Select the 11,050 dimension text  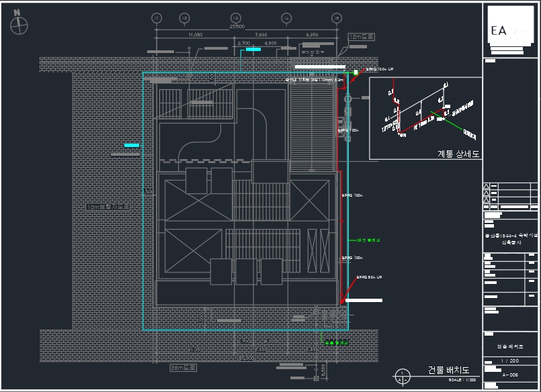pyautogui.click(x=196, y=34)
